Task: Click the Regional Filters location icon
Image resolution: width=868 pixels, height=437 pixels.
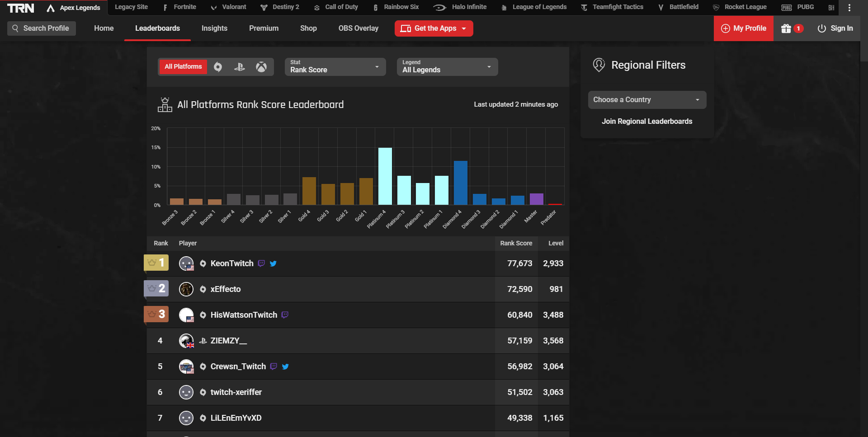Action: click(x=599, y=65)
